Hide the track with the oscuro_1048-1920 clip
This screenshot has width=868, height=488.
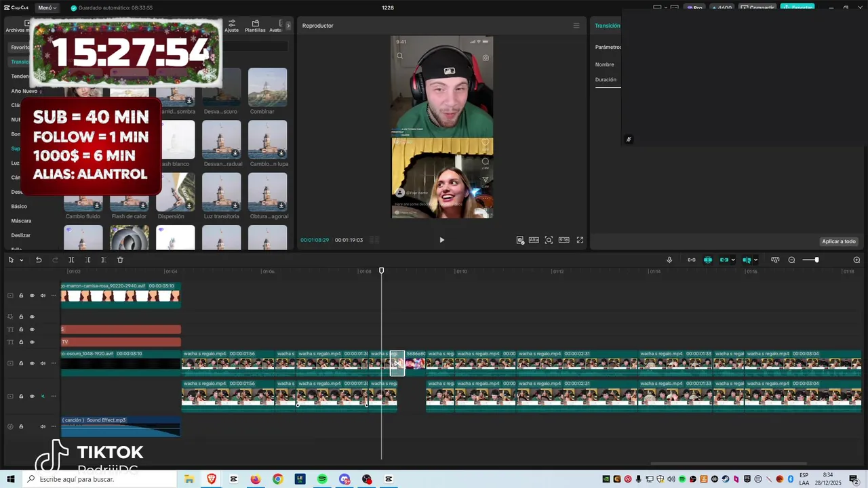32,363
